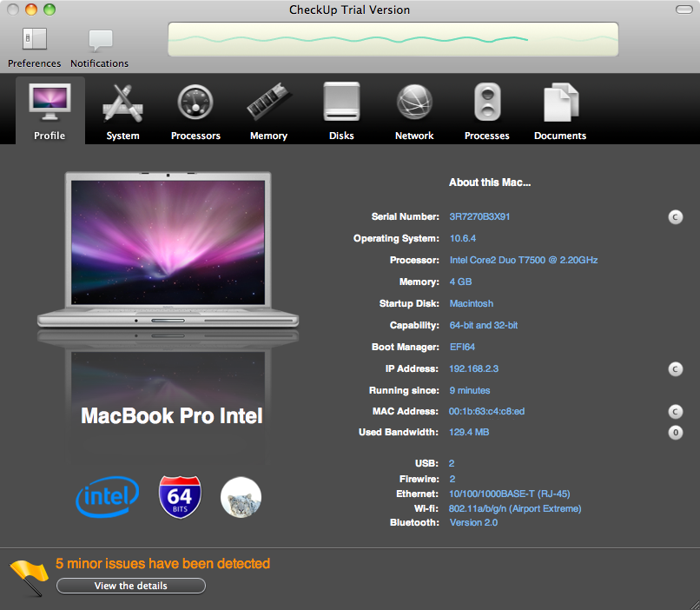Switch to the System tab
Screen dimensions: 700x610
pyautogui.click(x=122, y=110)
